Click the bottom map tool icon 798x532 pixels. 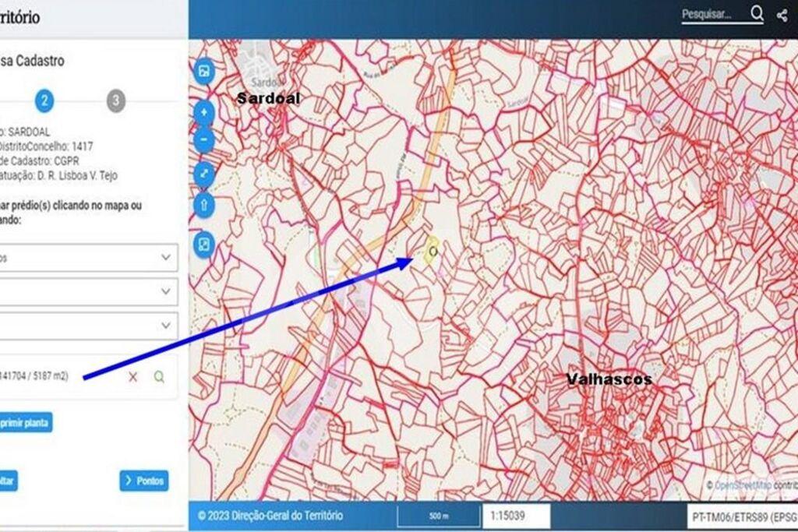click(x=203, y=245)
